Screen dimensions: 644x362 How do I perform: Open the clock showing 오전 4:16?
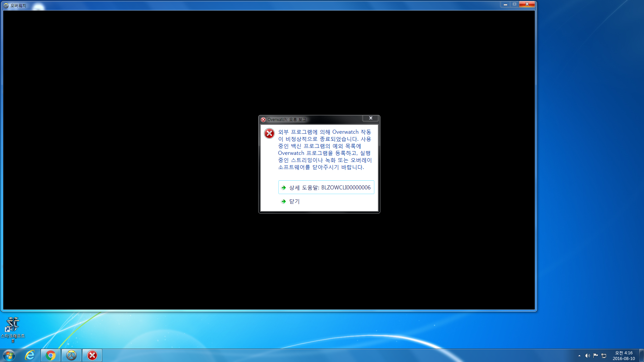click(x=624, y=356)
